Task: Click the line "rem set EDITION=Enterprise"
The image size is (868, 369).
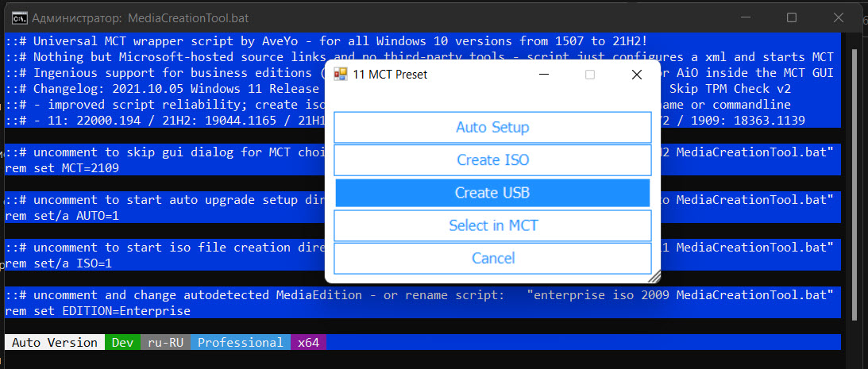Action: (98, 311)
